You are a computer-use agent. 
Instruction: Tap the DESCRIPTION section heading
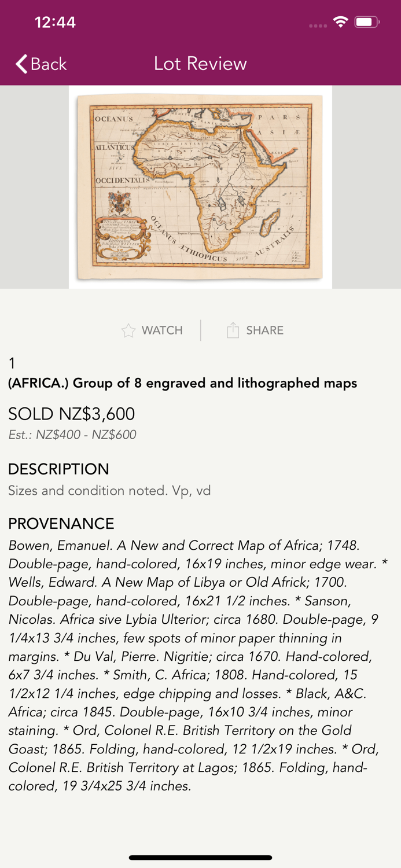point(58,469)
